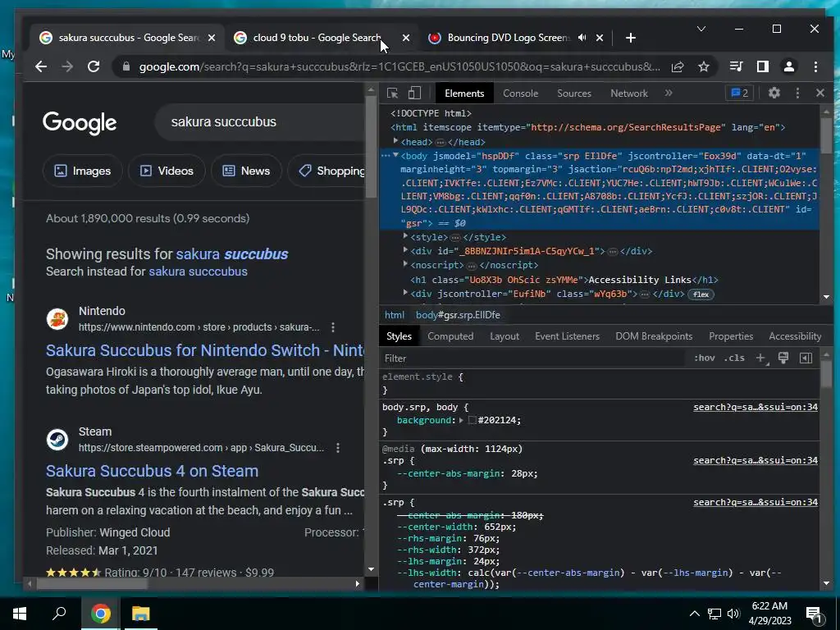The width and height of the screenshot is (840, 630).
Task: Expand the head element node
Action: (x=396, y=141)
